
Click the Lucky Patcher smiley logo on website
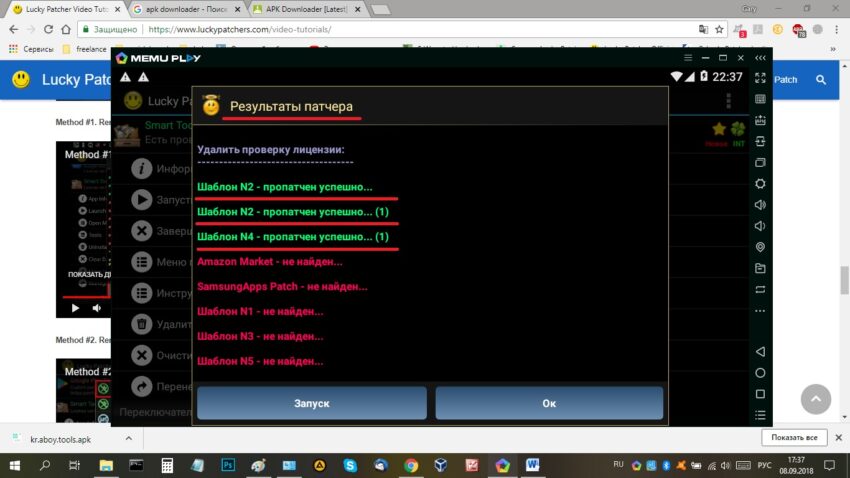[21, 80]
